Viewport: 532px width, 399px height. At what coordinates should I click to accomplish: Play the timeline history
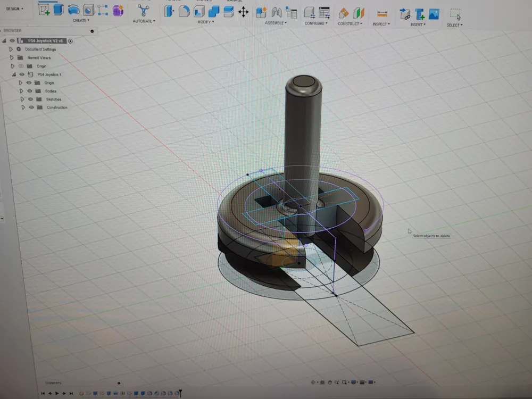pyautogui.click(x=57, y=394)
